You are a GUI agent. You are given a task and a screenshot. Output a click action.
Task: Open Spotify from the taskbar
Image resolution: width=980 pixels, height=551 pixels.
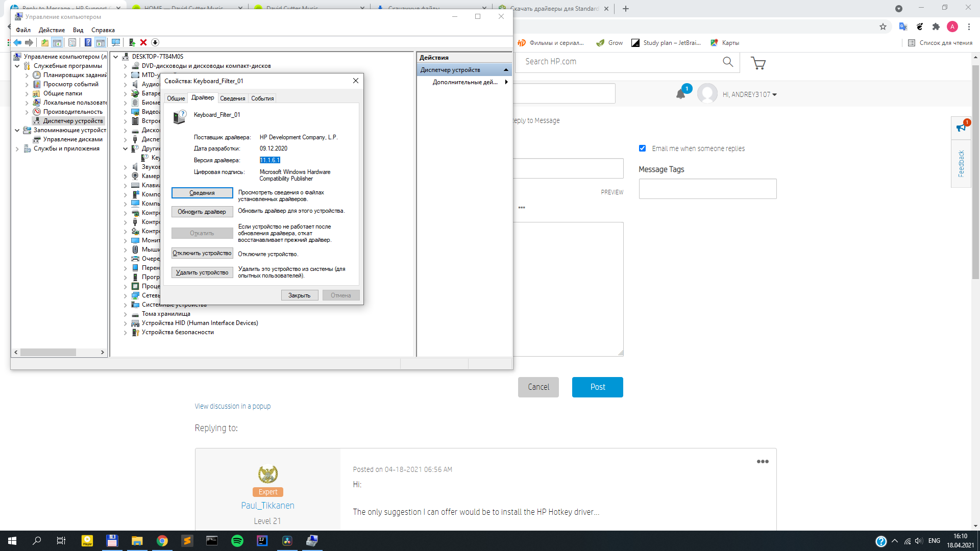pos(237,541)
